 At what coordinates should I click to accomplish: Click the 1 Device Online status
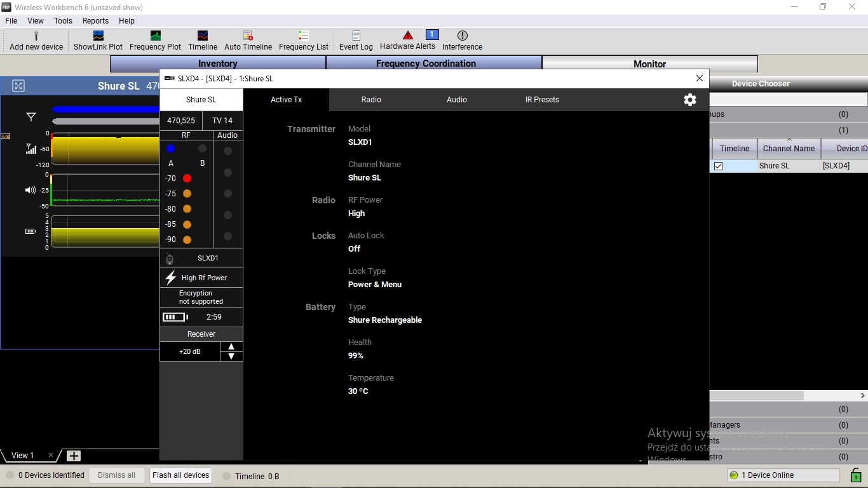click(x=783, y=475)
